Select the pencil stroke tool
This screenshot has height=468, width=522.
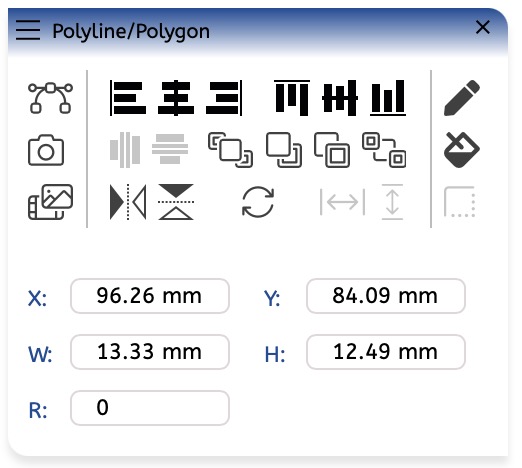click(x=462, y=98)
